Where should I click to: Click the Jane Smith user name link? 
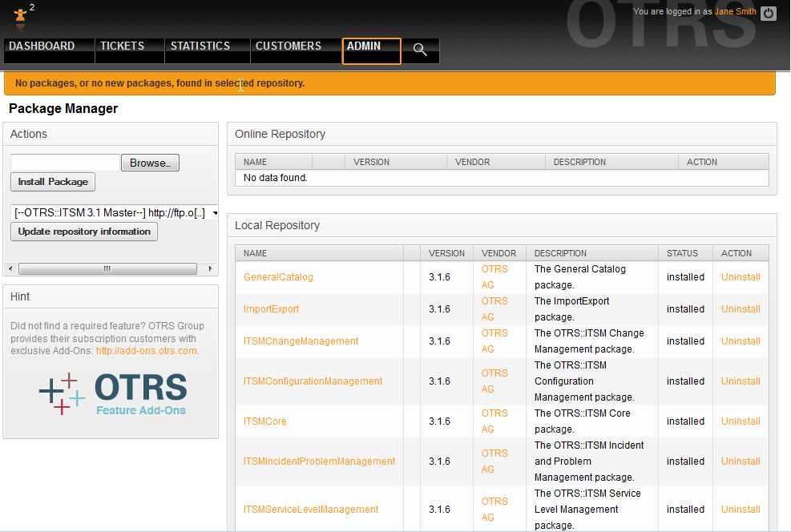pyautogui.click(x=735, y=12)
